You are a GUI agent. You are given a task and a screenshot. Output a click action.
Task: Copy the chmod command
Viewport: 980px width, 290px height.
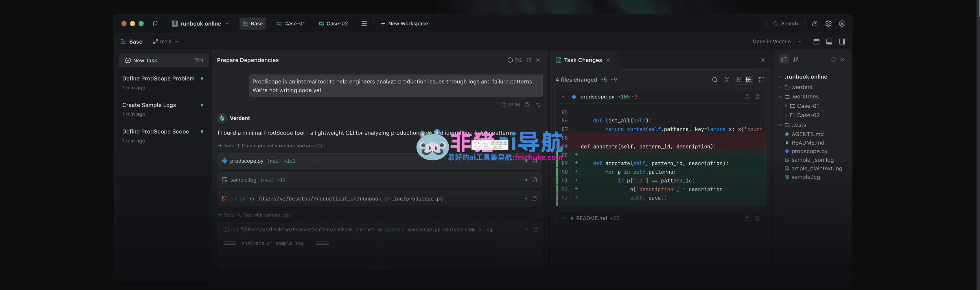tap(535, 199)
